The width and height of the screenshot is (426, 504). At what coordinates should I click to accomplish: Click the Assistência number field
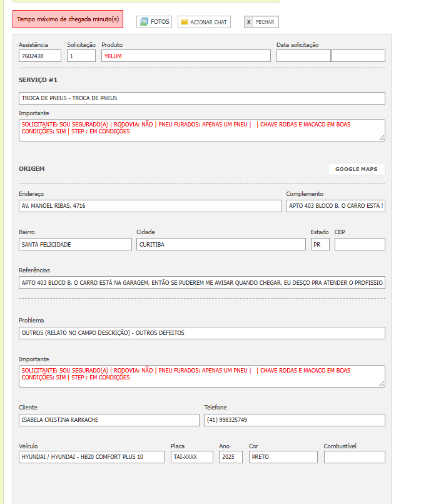pos(40,56)
